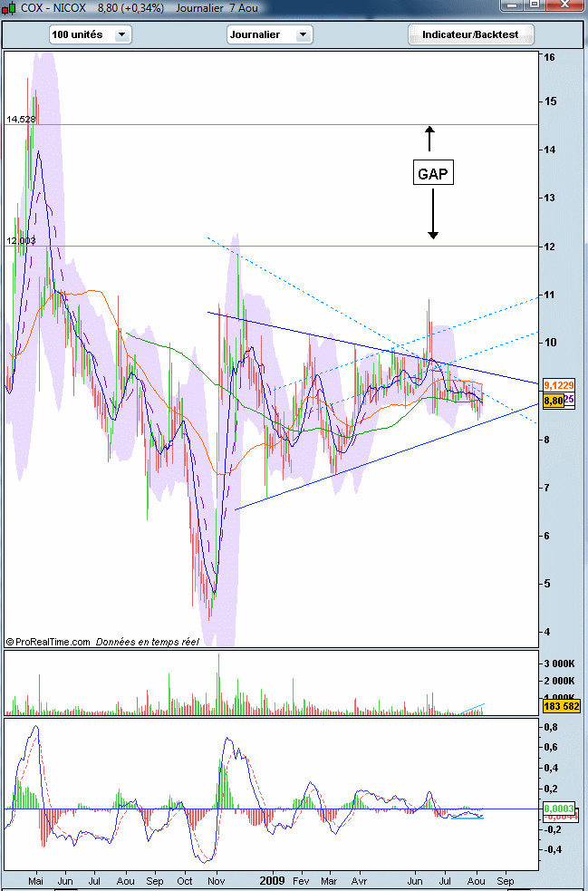The image size is (588, 891).
Task: Click the '3 000K' volume axis label
Action: 560,664
